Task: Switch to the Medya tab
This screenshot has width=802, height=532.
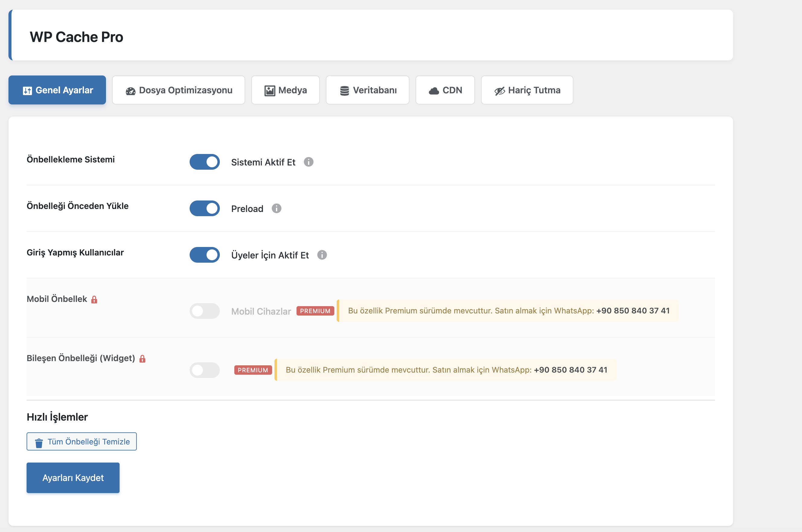Action: pyautogui.click(x=285, y=90)
